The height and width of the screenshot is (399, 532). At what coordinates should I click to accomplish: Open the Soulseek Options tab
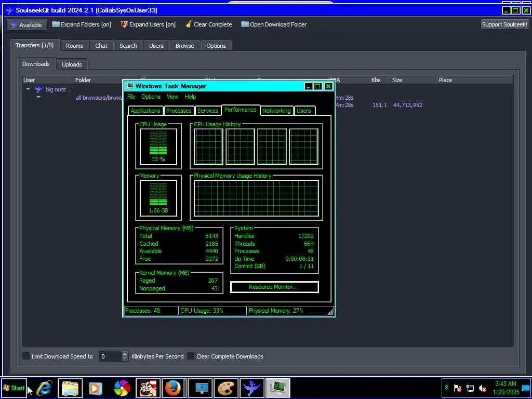[216, 46]
